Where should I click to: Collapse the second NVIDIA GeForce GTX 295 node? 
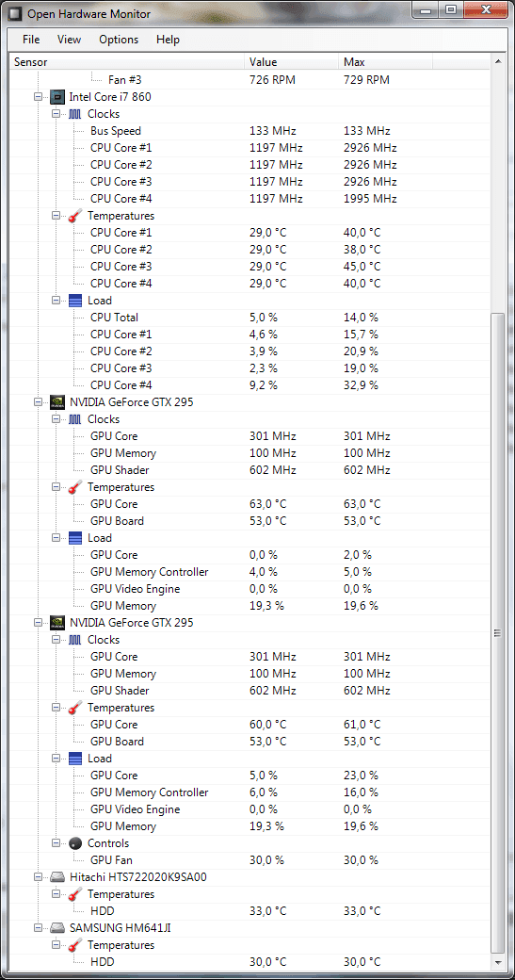(x=39, y=623)
